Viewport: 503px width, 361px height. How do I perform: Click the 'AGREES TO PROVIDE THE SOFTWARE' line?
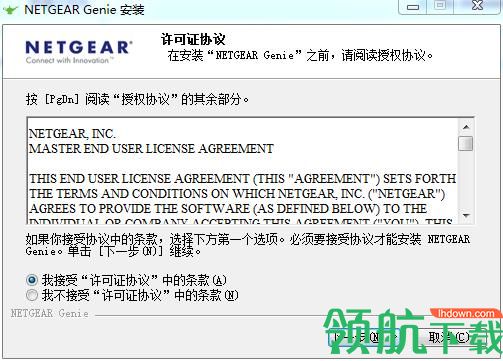tap(228, 209)
